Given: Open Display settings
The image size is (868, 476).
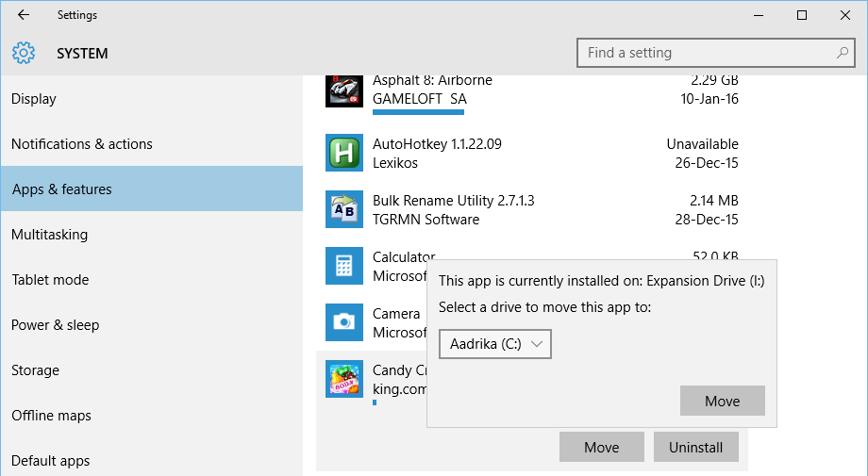Looking at the screenshot, I should point(151,99).
